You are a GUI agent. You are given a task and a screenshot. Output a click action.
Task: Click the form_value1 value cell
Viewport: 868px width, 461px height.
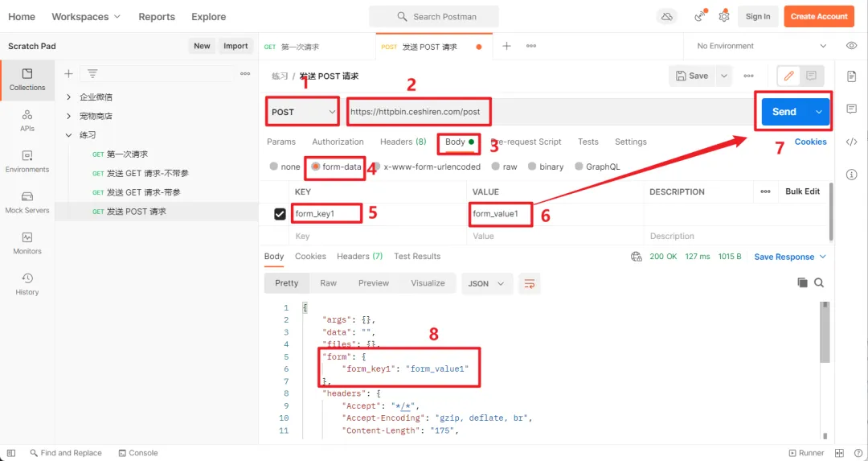pos(555,214)
